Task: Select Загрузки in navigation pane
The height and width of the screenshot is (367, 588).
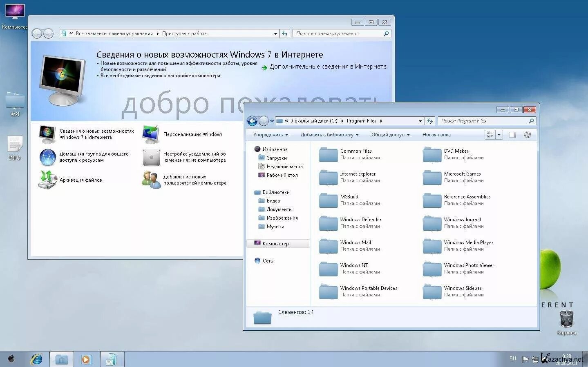Action: coord(273,158)
